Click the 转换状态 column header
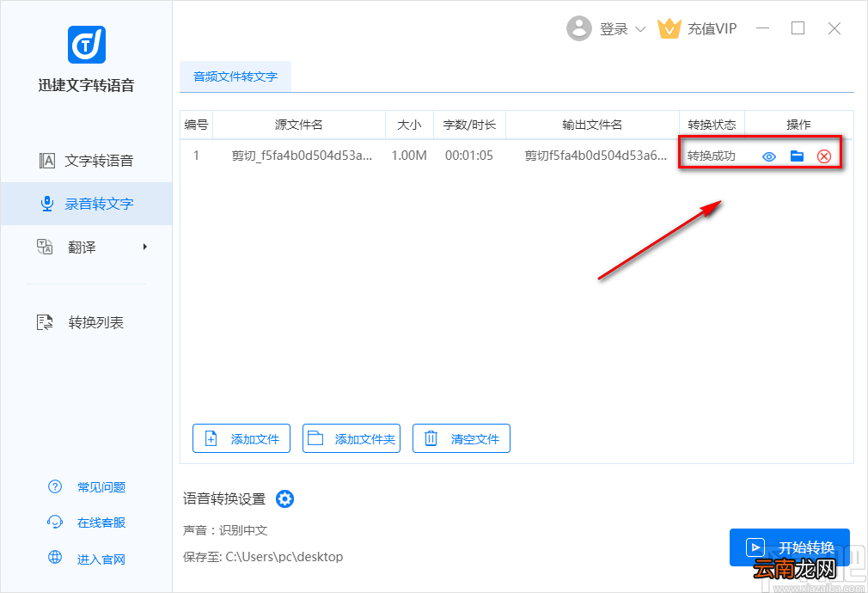 pyautogui.click(x=712, y=125)
